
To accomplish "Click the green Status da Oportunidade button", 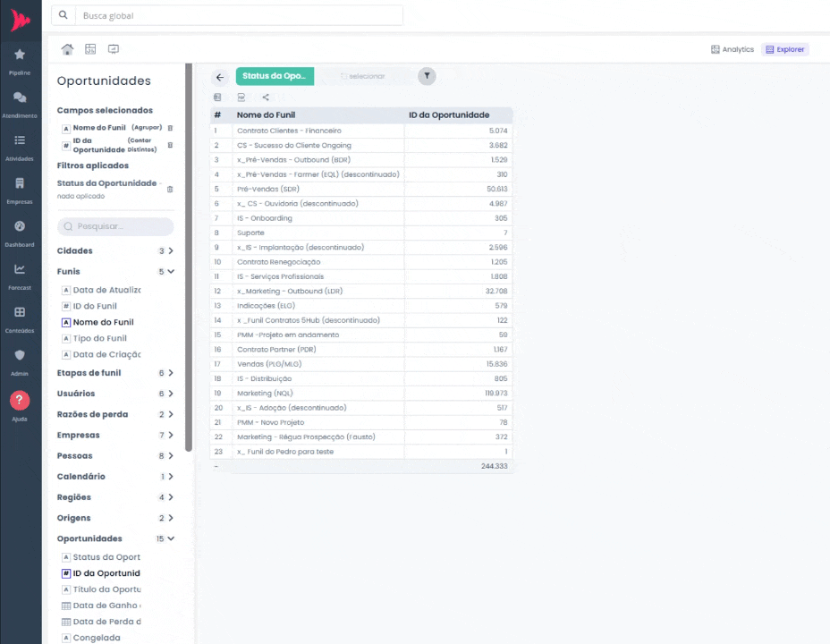I will pyautogui.click(x=275, y=76).
